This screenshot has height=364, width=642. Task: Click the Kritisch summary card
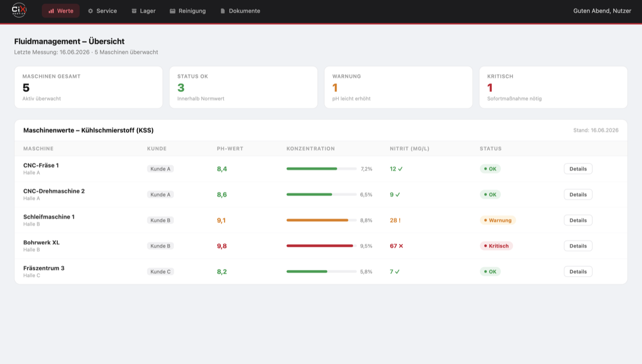(x=553, y=87)
